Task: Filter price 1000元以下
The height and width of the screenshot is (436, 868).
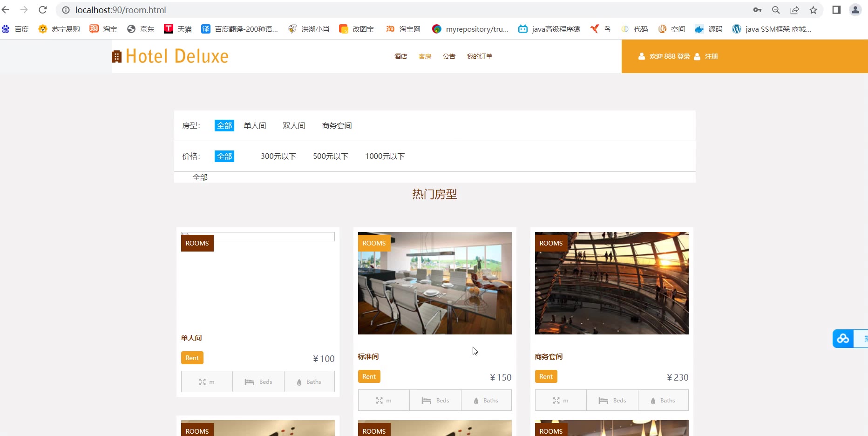Action: click(385, 156)
